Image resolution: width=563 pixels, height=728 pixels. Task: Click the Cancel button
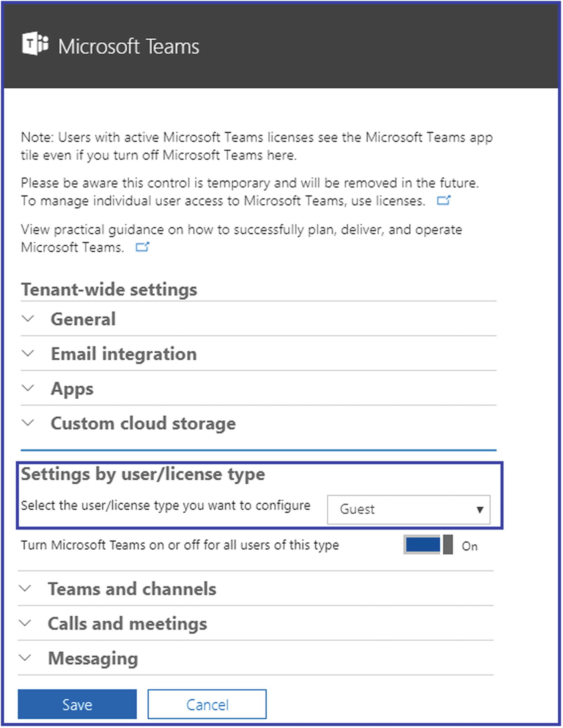(x=207, y=704)
